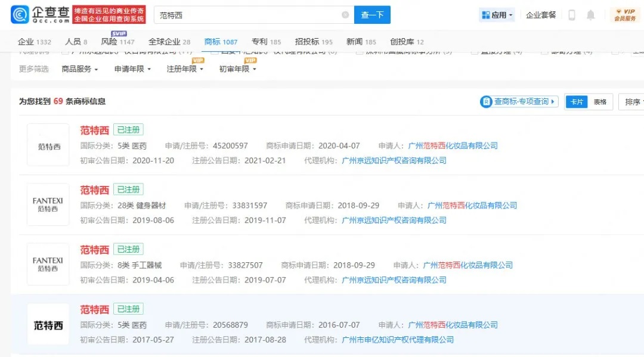Click the red slogan banner beside logo
644x357 pixels.
coord(109,15)
